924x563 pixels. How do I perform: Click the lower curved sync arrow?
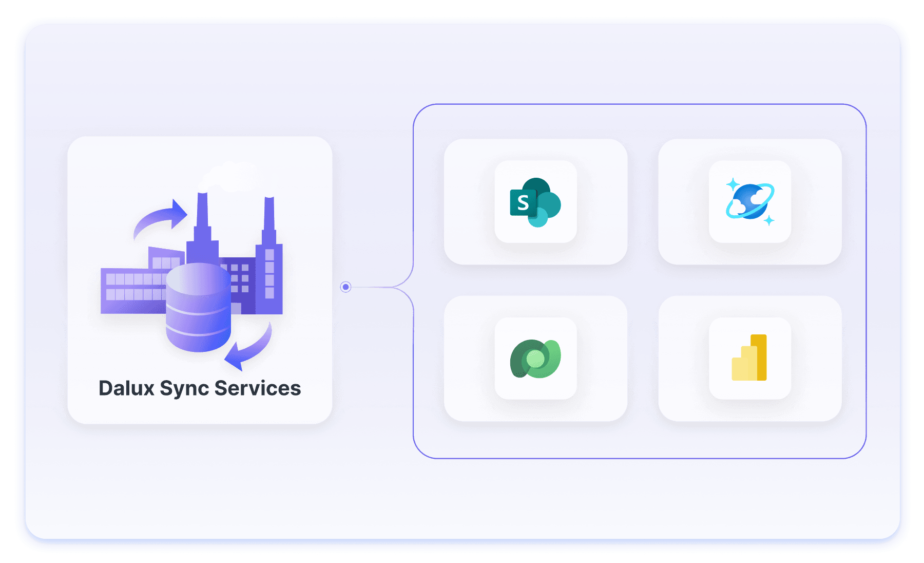click(248, 346)
